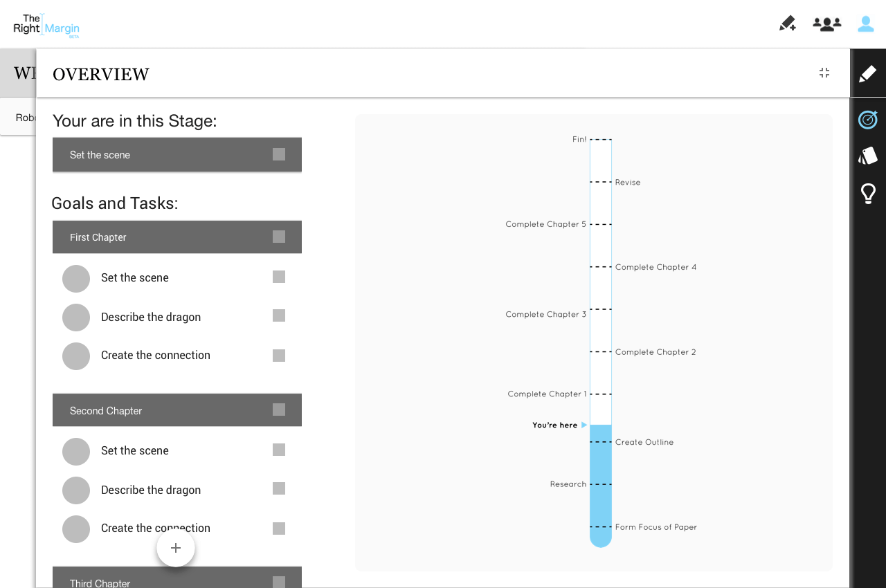This screenshot has height=588, width=886.
Task: Click the You're here progress marker
Action: coord(559,425)
